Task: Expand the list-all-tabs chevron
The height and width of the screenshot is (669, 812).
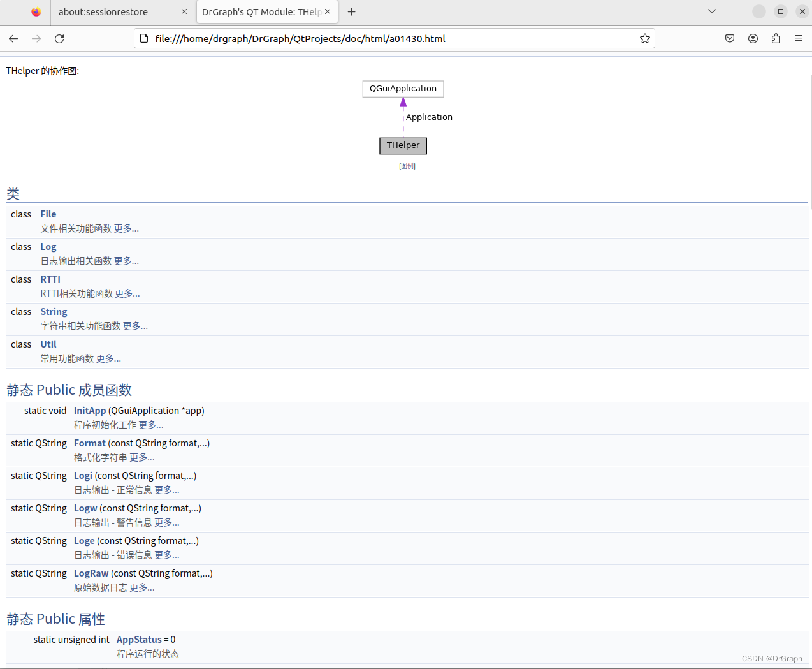Action: tap(712, 11)
